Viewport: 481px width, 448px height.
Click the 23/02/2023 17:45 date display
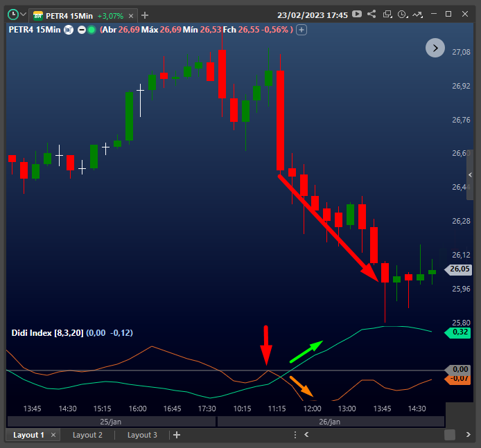313,15
